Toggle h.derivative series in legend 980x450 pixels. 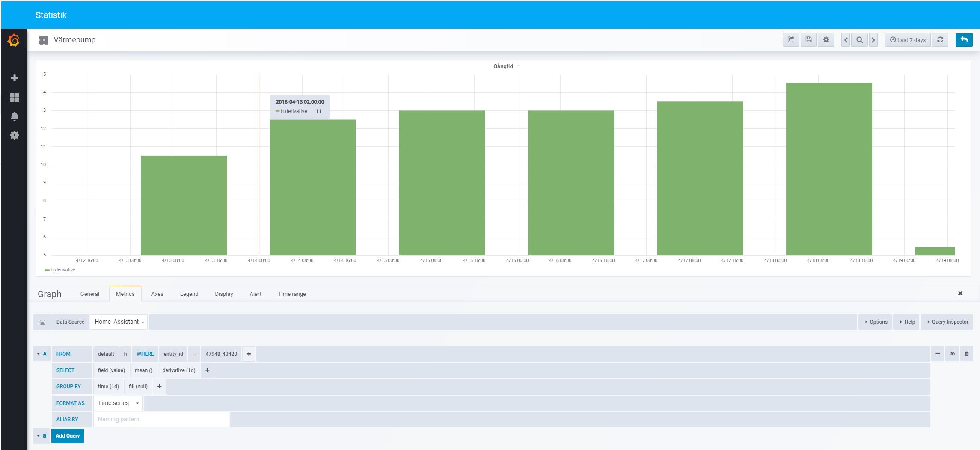63,270
